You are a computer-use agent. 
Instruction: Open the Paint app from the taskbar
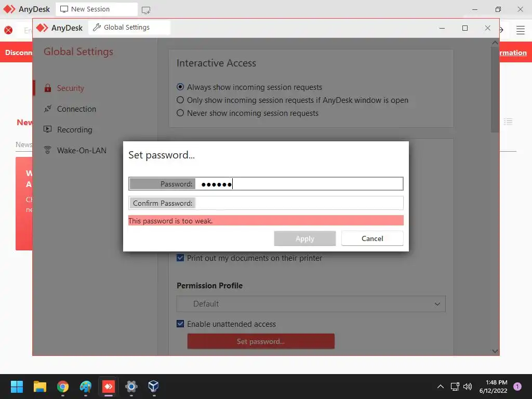(x=86, y=387)
